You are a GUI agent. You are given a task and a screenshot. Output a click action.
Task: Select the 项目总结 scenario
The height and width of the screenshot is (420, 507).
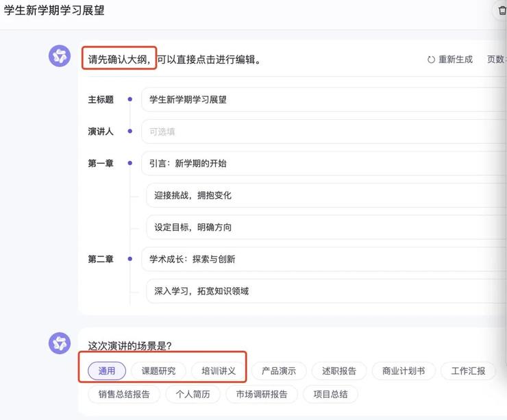(330, 394)
